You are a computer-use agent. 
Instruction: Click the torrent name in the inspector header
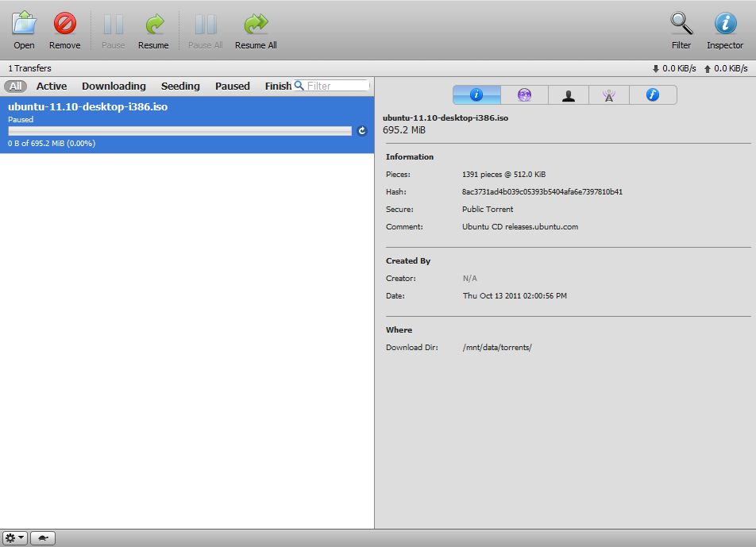(x=445, y=118)
